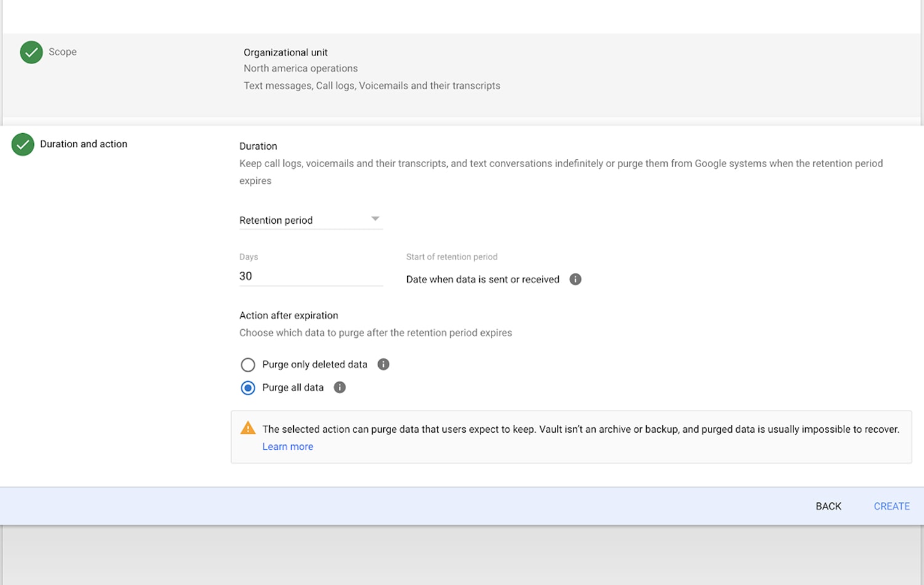This screenshot has width=924, height=585.
Task: Click the warning triangle in the purge notice
Action: click(248, 427)
